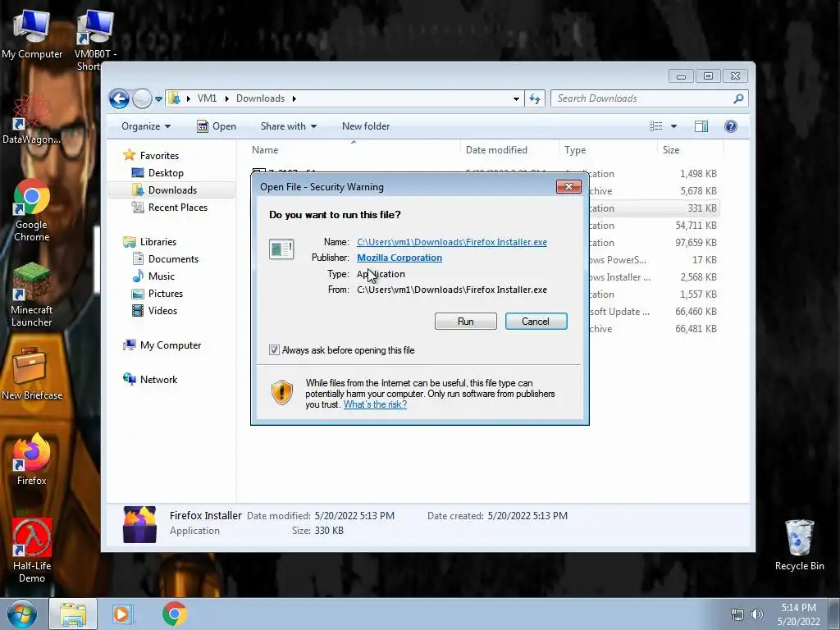Sort by the Size column header
The height and width of the screenshot is (630, 840).
point(689,150)
